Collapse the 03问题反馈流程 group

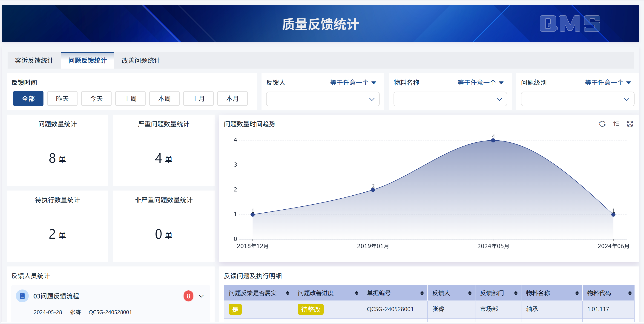click(x=201, y=296)
